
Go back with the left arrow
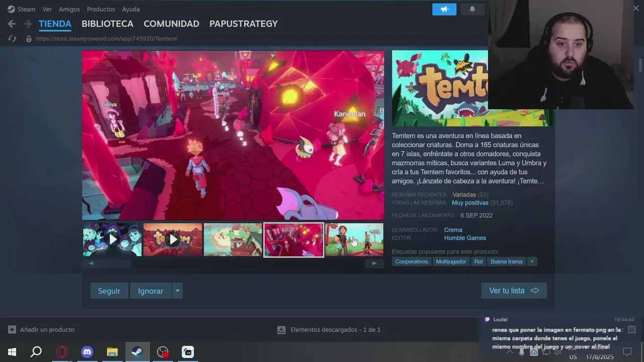12,24
